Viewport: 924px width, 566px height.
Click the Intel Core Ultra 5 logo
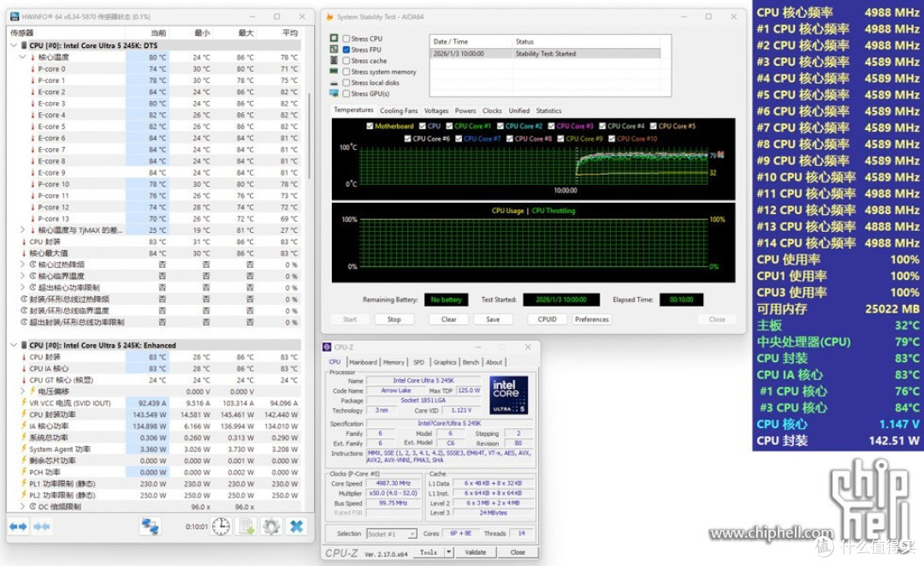(x=508, y=395)
